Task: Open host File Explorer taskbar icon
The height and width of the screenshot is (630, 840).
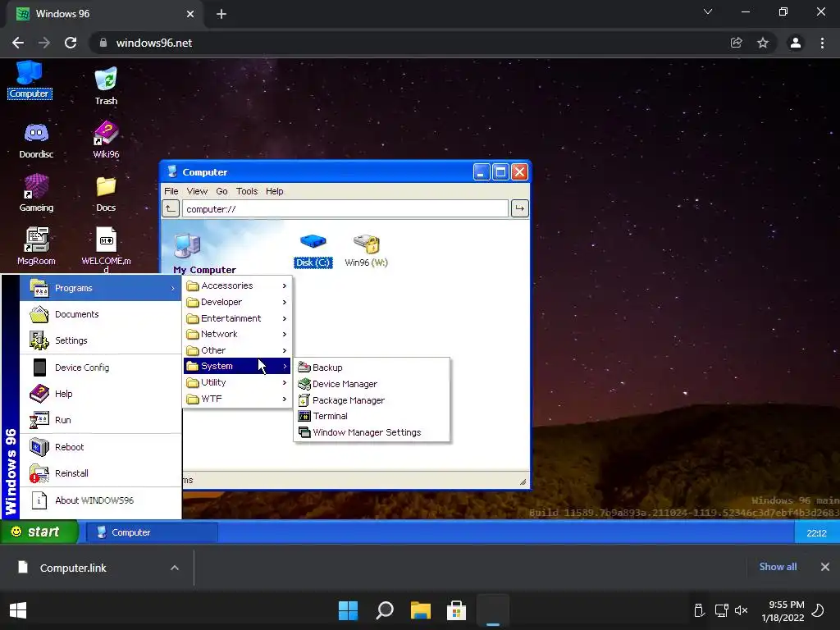Action: 421,610
